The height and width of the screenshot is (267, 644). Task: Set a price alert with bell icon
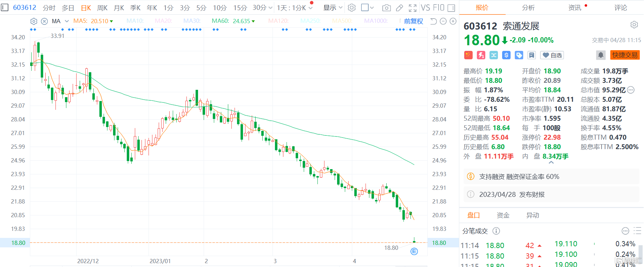pos(601,55)
